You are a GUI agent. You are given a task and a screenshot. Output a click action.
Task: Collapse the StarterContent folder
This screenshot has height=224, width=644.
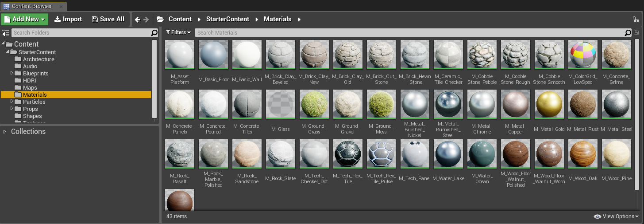[8, 52]
